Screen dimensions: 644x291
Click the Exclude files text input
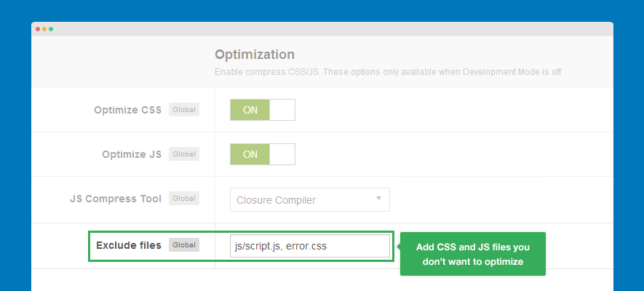click(310, 246)
